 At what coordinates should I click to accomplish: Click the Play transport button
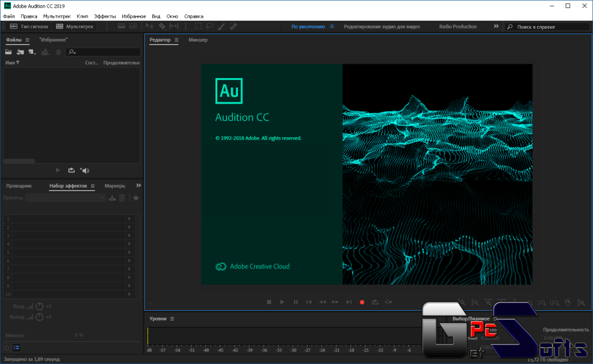coord(282,302)
